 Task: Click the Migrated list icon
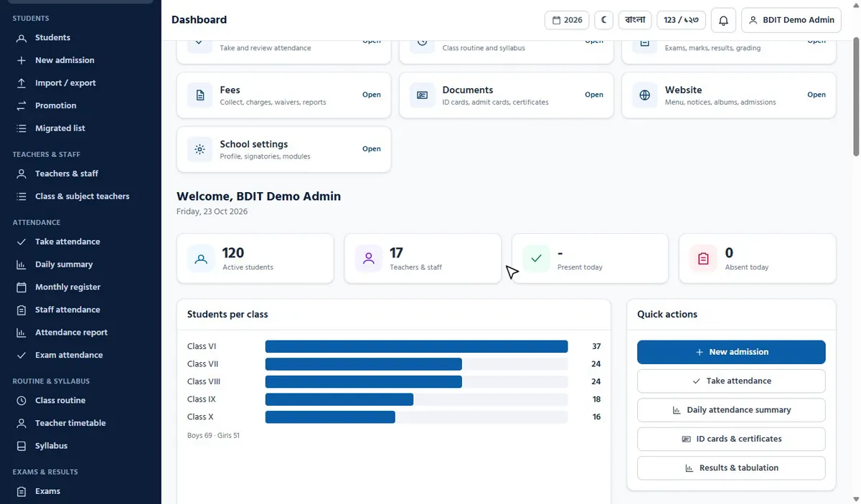point(22,128)
